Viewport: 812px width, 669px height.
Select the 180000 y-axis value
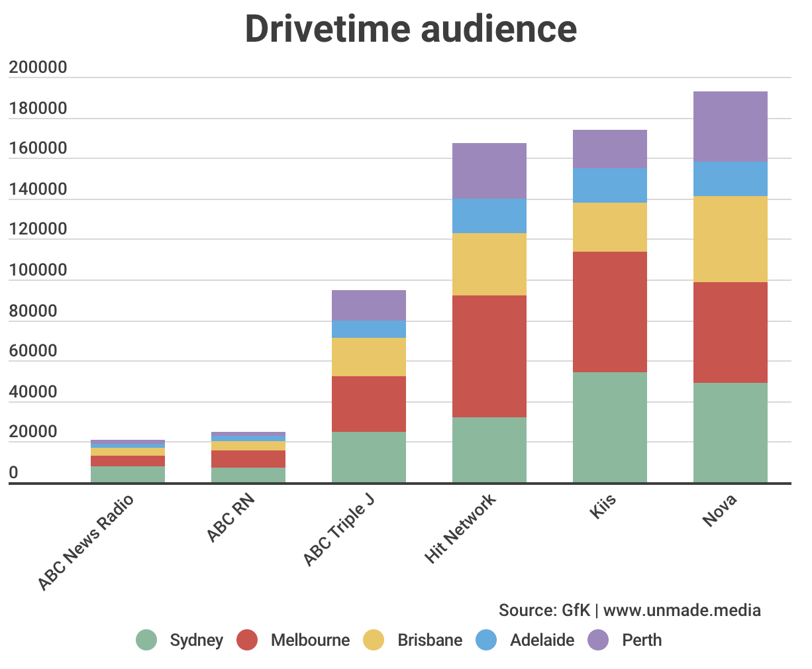tap(38, 108)
